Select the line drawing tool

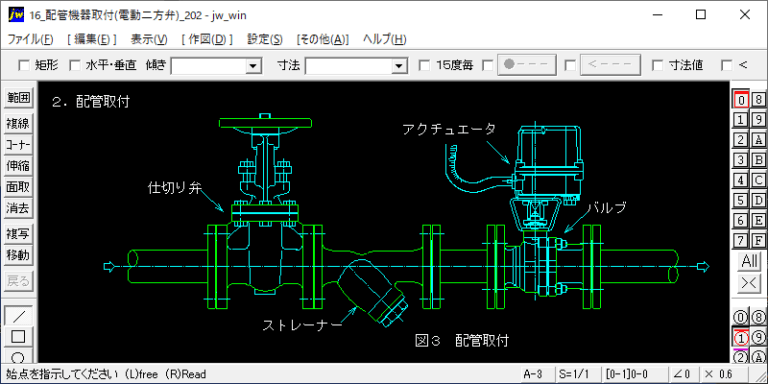coord(19,315)
